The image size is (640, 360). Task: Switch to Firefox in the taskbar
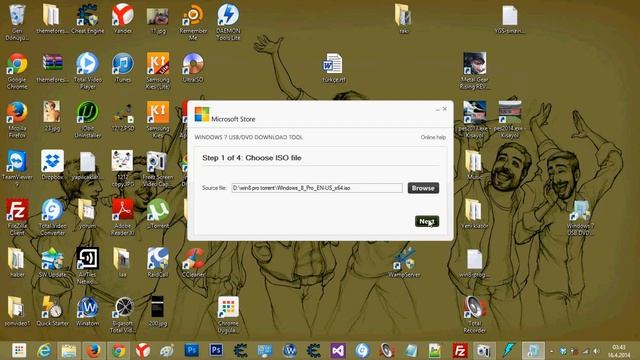(x=93, y=350)
